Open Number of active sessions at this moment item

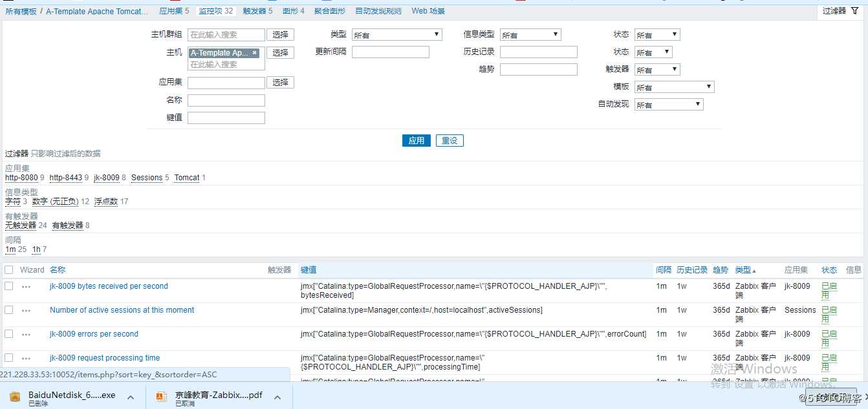point(122,310)
